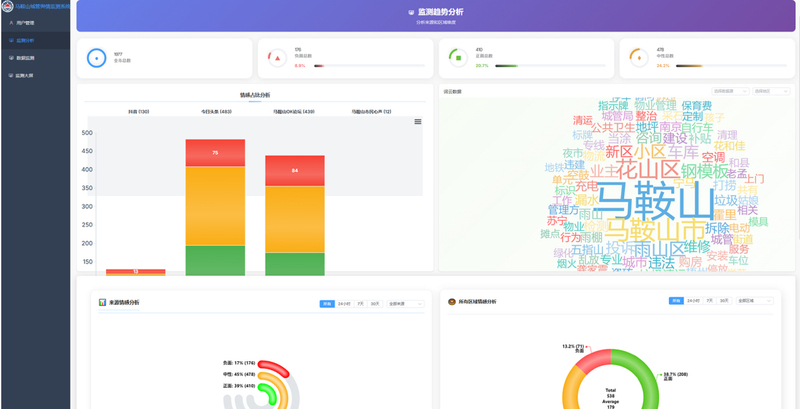Select the 监测分析 sidebar item
The width and height of the screenshot is (800, 409).
[x=35, y=40]
